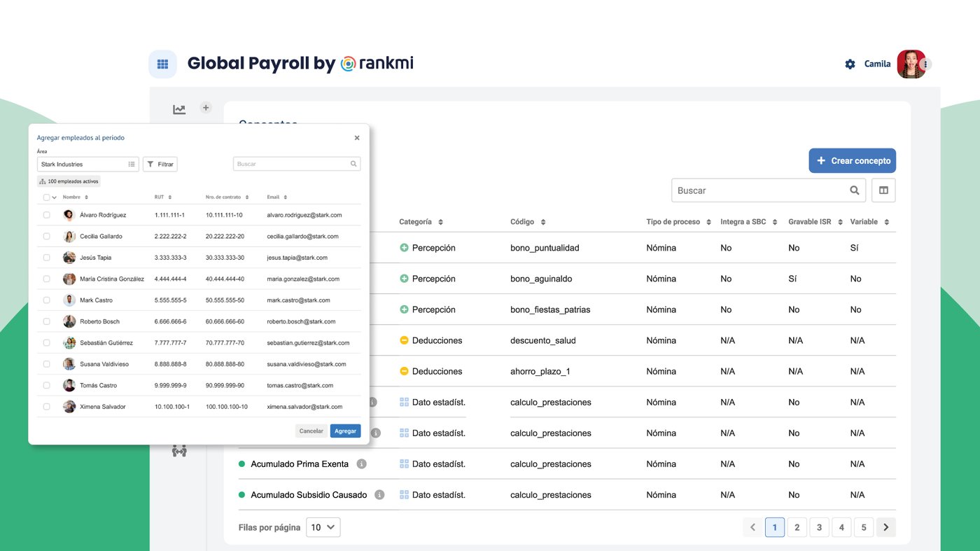Sort the Categoría column using its sort arrows
The height and width of the screenshot is (551, 980).
pyautogui.click(x=440, y=221)
